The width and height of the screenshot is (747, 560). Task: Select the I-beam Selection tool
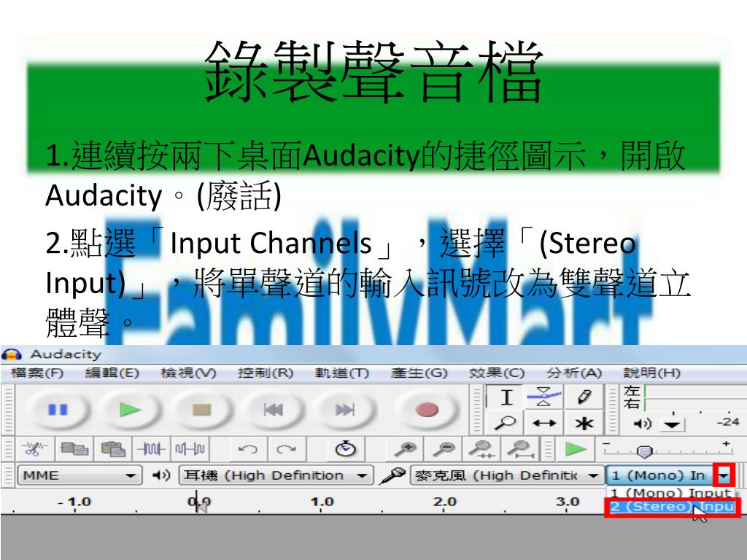(506, 397)
